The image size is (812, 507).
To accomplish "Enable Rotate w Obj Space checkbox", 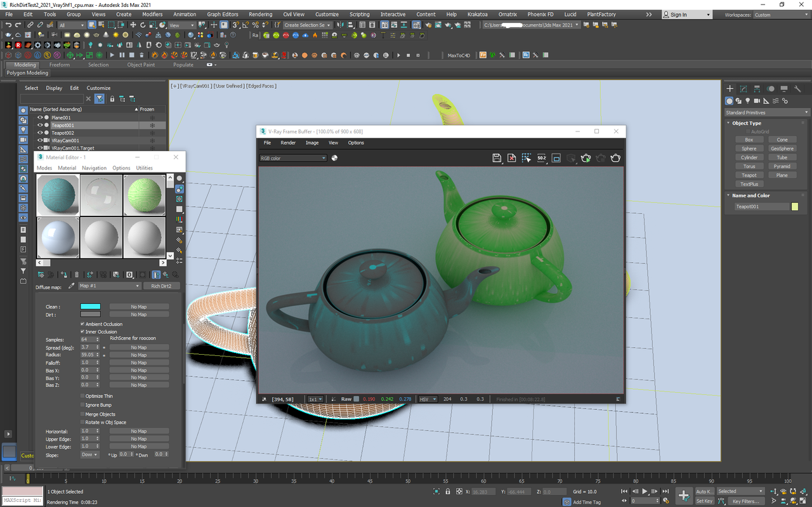I will coord(82,423).
